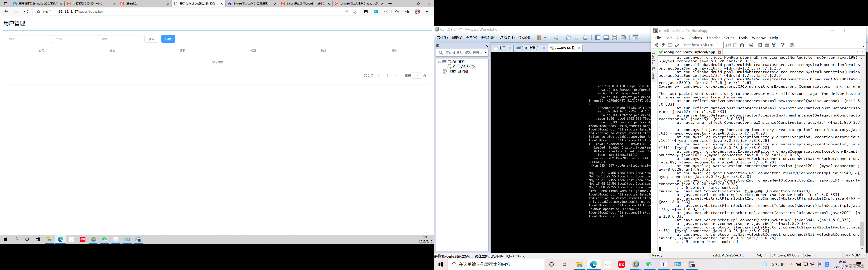This screenshot has width=868, height=270.
Task: Launch SecureFX from the SecureCRT toolbar
Action: pyautogui.click(x=792, y=45)
